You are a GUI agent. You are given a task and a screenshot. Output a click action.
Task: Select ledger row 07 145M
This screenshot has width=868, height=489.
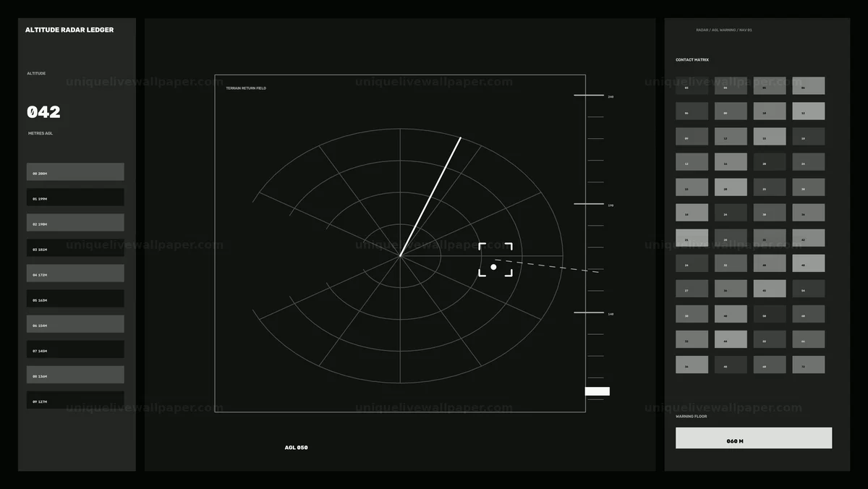click(x=75, y=349)
